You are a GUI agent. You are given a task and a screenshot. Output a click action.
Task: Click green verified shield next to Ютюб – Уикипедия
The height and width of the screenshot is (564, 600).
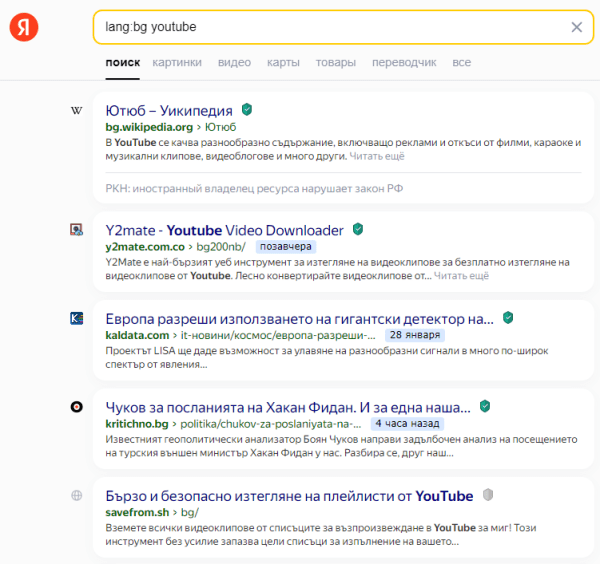point(247,110)
